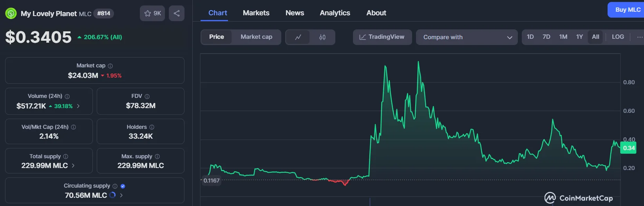The image size is (644, 206).
Task: Click the $24.03M market cap value
Action: pyautogui.click(x=83, y=76)
